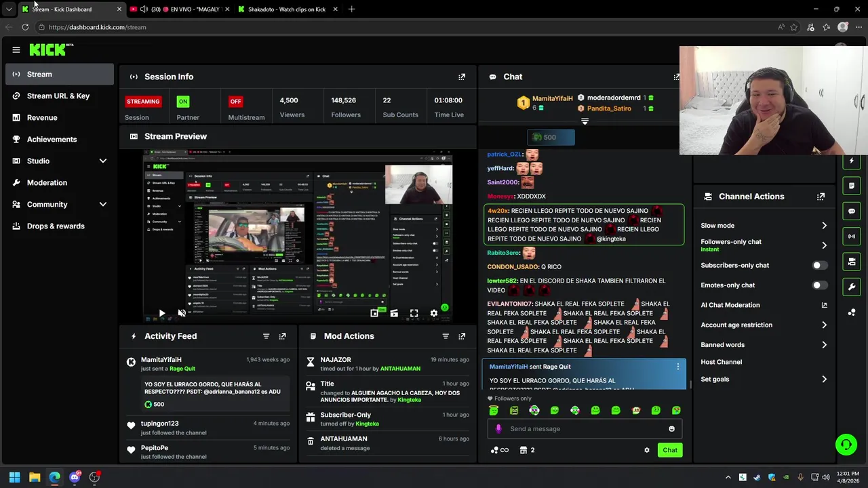Open the Achievements sidebar item

[60, 139]
